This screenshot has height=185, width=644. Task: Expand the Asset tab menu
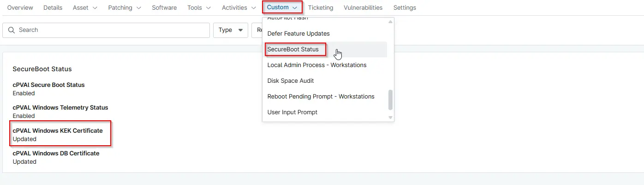(x=85, y=7)
